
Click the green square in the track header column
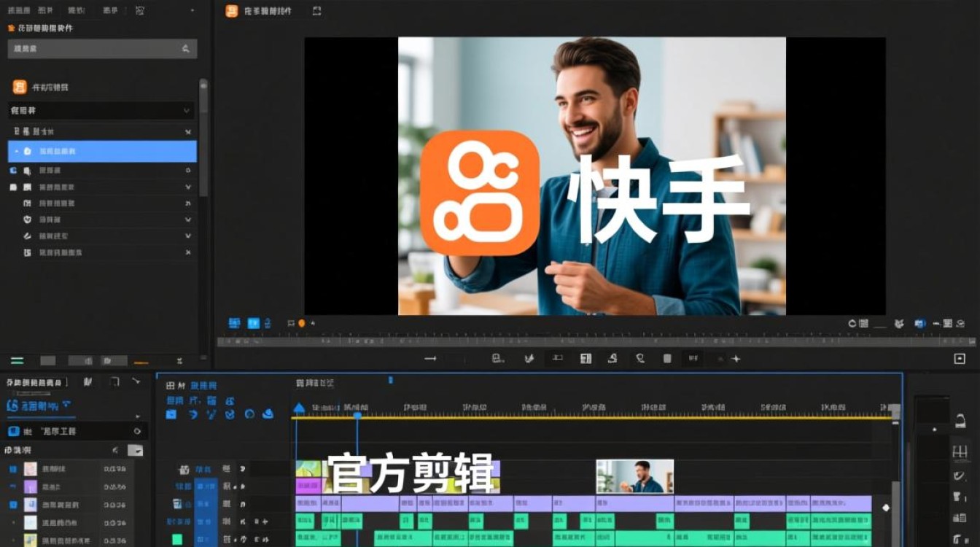(x=177, y=540)
